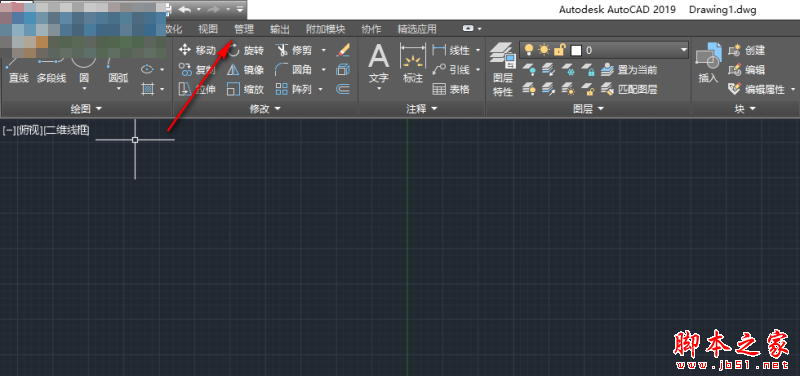
Task: Select the Circle (圆) tool
Action: coord(84,71)
